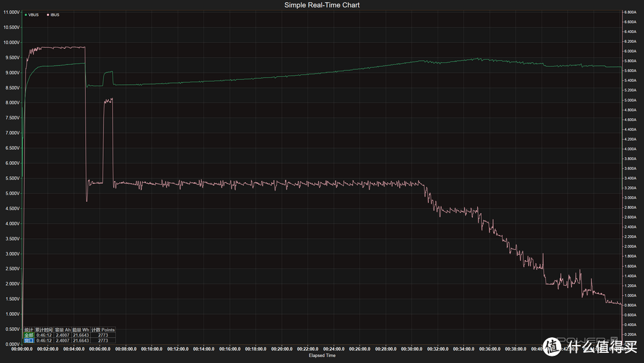Click the 5.000V voltage axis label

(13, 193)
